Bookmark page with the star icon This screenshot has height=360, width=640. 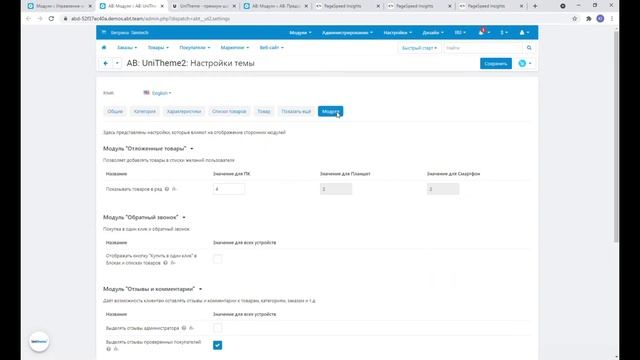pyautogui.click(x=575, y=18)
